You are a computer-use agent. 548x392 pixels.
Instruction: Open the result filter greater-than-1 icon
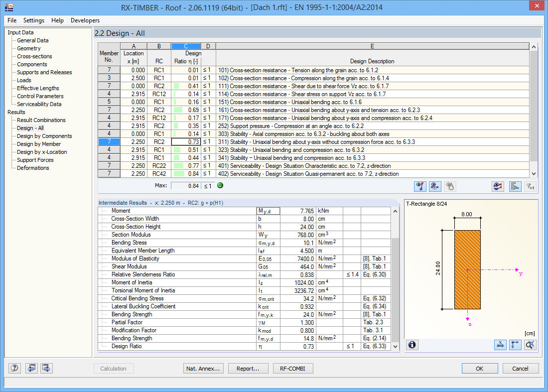(530, 186)
